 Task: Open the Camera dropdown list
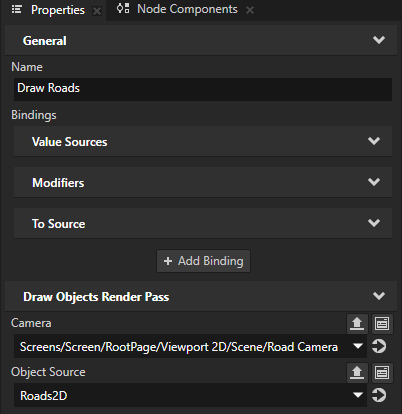[x=358, y=346]
